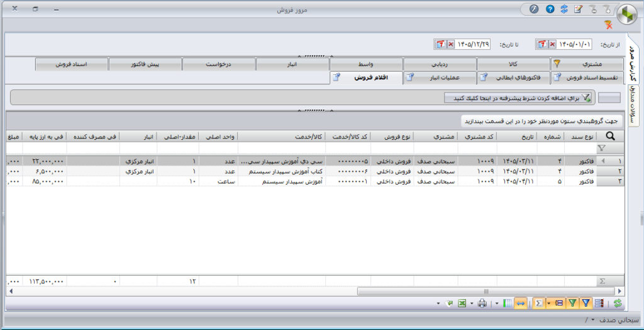Screen dimensions: 644x330
Task: Refresh the grid with the green arrows
Action: pos(618,304)
